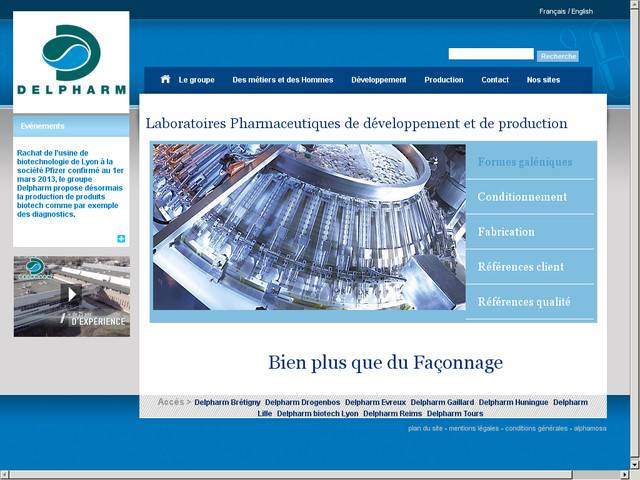
Task: Click the Recherche button
Action: (558, 56)
